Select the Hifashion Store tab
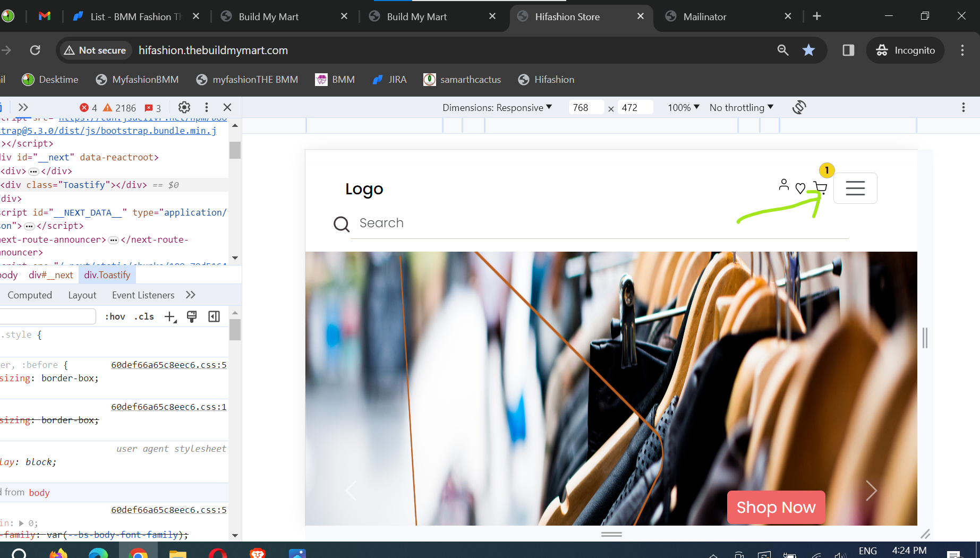Image resolution: width=980 pixels, height=558 pixels. [x=567, y=16]
